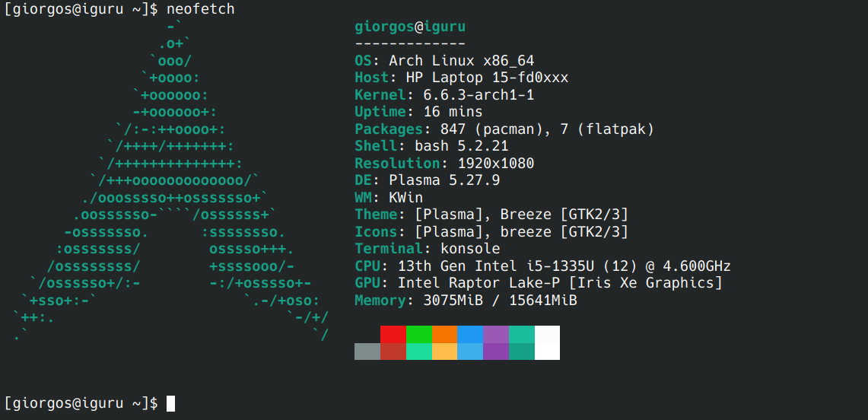Viewport: 868px width, 420px height.
Task: Click the 3075MiB / 15641MiB memory value
Action: [x=500, y=301]
